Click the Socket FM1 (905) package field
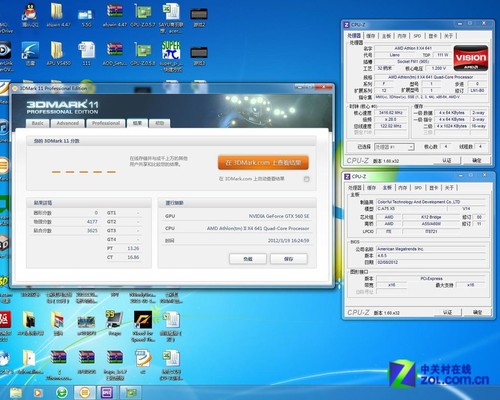 [413, 62]
